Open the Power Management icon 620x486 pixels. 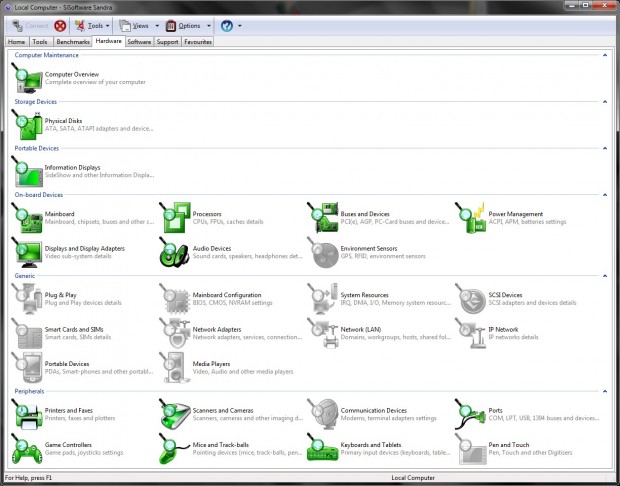coord(471,218)
